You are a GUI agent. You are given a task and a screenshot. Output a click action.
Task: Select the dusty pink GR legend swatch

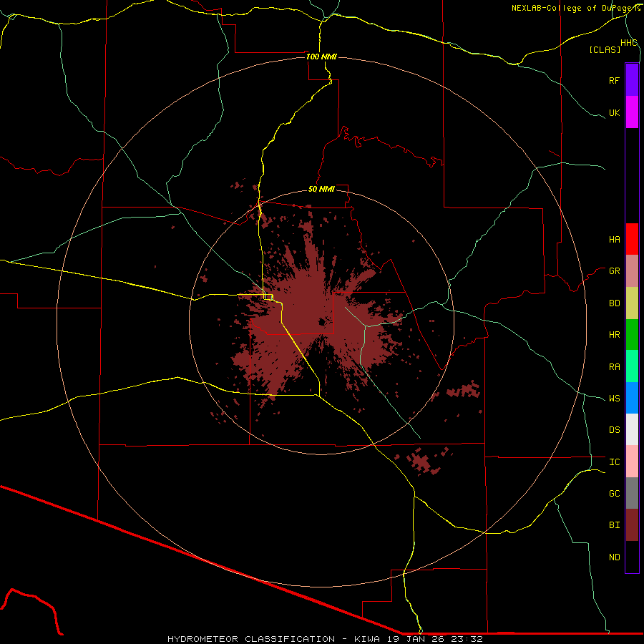click(x=632, y=271)
